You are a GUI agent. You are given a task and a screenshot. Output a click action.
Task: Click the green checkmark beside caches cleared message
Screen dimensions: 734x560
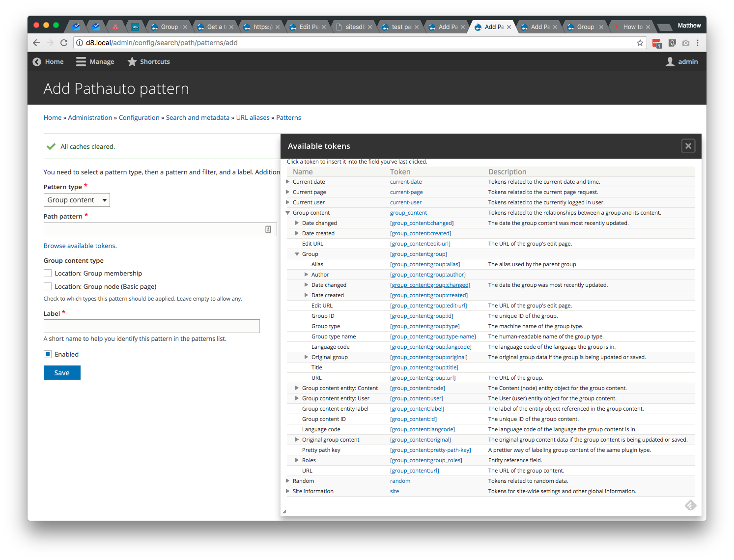pos(51,146)
